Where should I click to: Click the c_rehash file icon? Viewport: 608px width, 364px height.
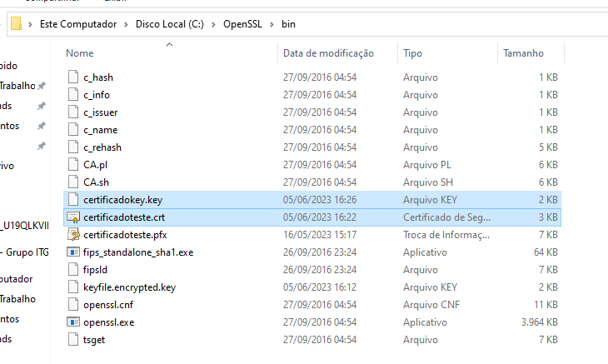tap(73, 147)
